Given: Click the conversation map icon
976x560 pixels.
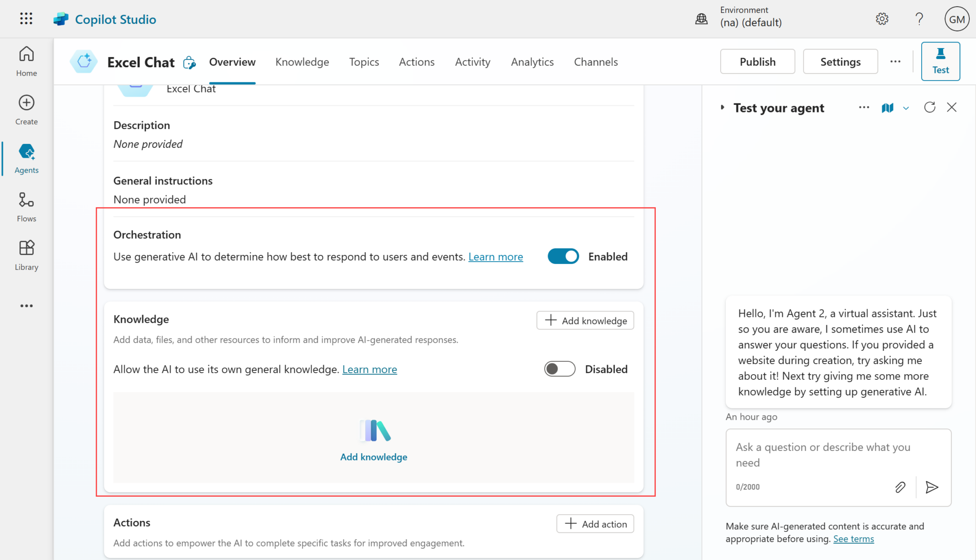Looking at the screenshot, I should tap(887, 108).
